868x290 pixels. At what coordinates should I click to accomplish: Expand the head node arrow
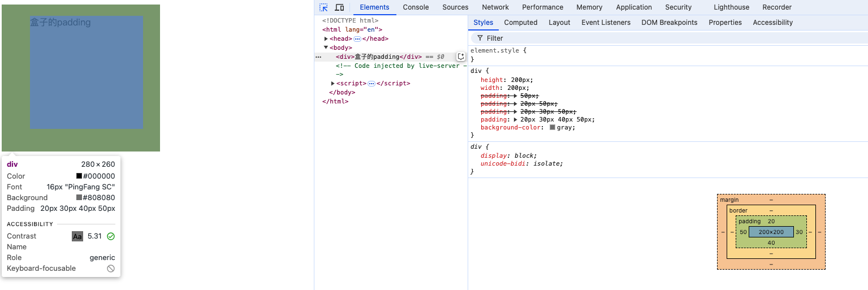pos(326,39)
